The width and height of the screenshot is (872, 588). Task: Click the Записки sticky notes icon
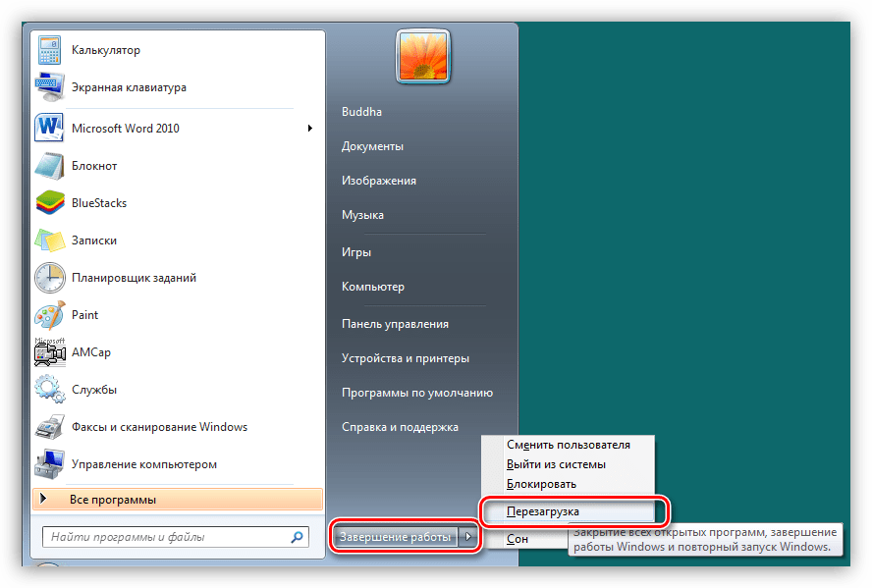tap(49, 241)
